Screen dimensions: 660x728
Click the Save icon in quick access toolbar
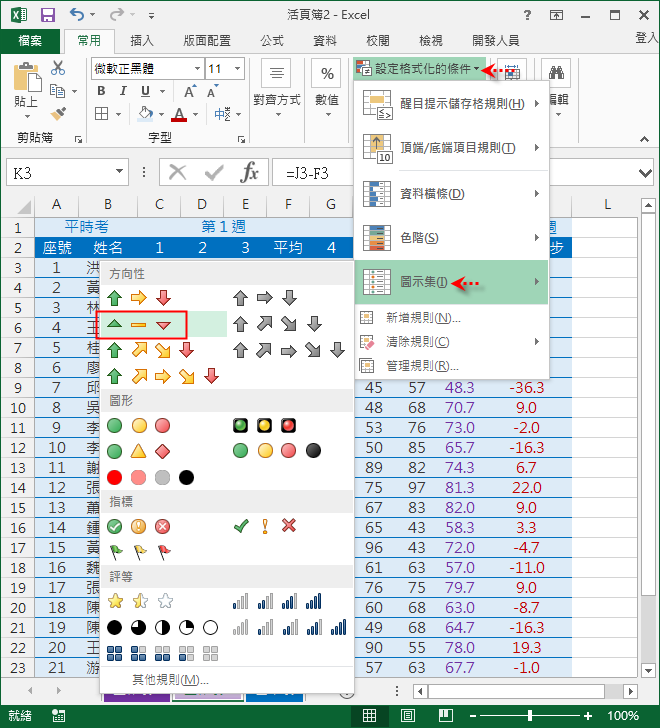47,15
